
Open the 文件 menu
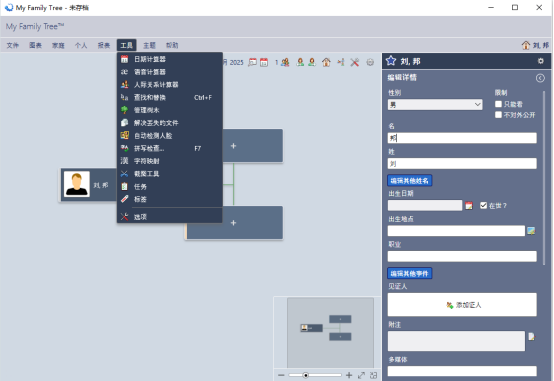pos(12,45)
